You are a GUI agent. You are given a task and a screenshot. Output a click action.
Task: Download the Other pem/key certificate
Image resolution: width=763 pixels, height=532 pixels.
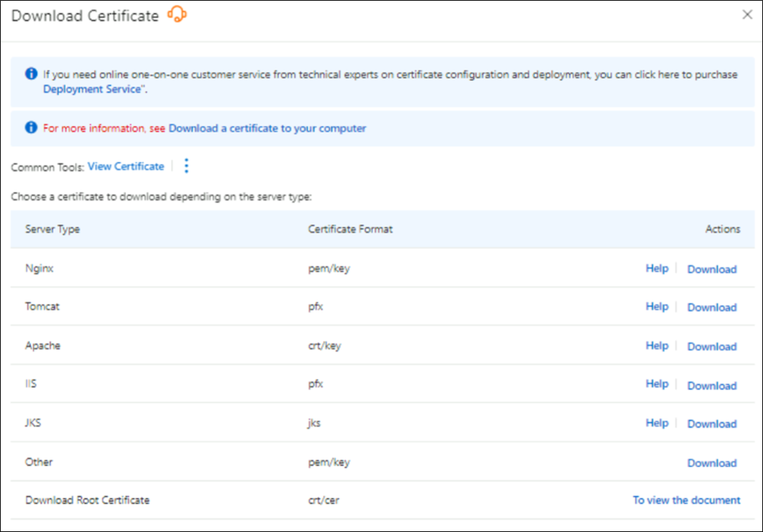pyautogui.click(x=712, y=463)
